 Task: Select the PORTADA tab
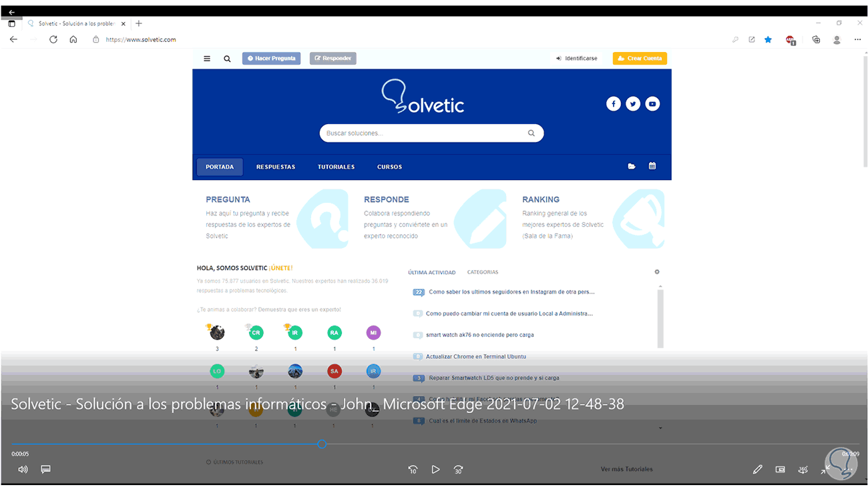(x=220, y=167)
